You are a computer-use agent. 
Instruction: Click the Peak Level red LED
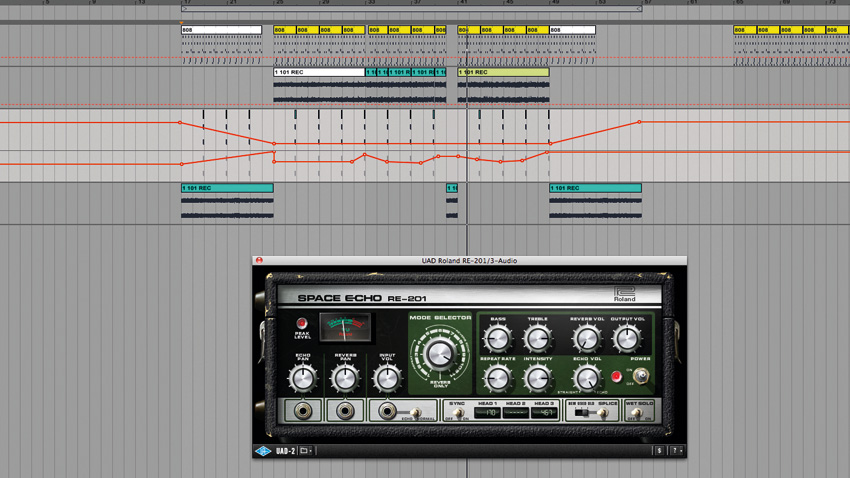(x=301, y=324)
